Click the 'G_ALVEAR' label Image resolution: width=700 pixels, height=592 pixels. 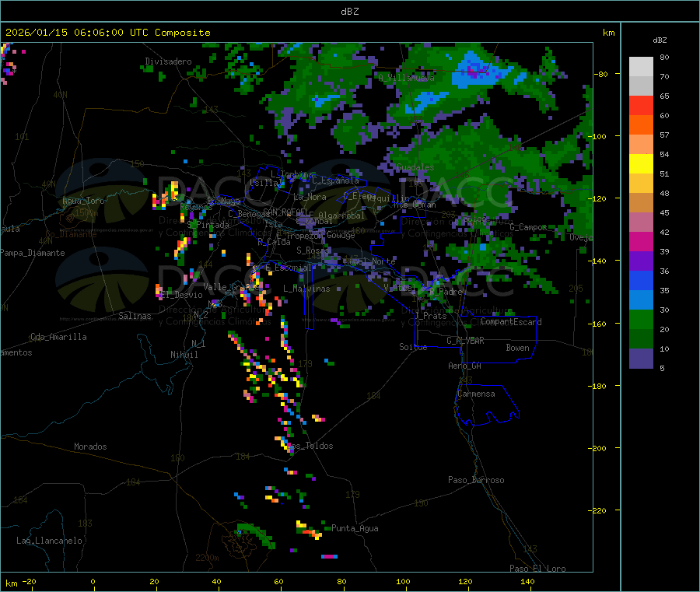(465, 341)
